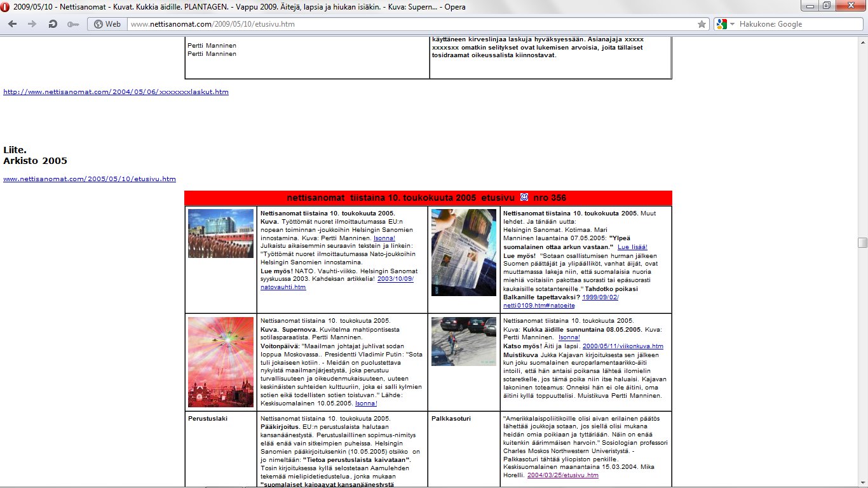Open the xxxxxxxxlaskut.htm link
Image resolution: width=868 pixels, height=488 pixels.
(x=116, y=91)
